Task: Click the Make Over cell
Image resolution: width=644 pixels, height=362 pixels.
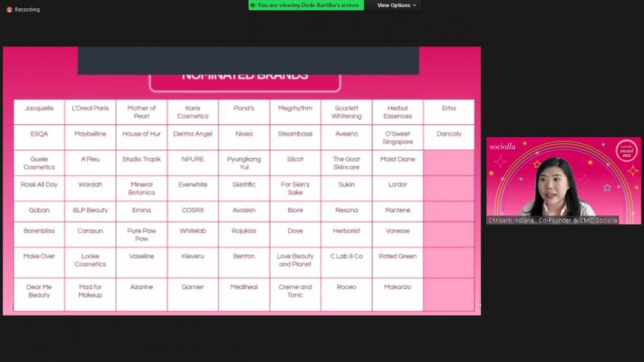Action: tap(39, 263)
